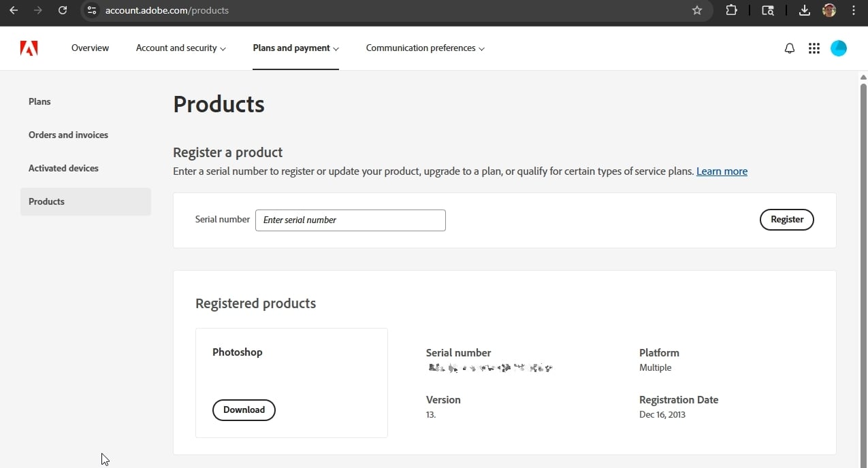The image size is (868, 468).
Task: Open the Adobe account avatar menu
Action: (839, 48)
